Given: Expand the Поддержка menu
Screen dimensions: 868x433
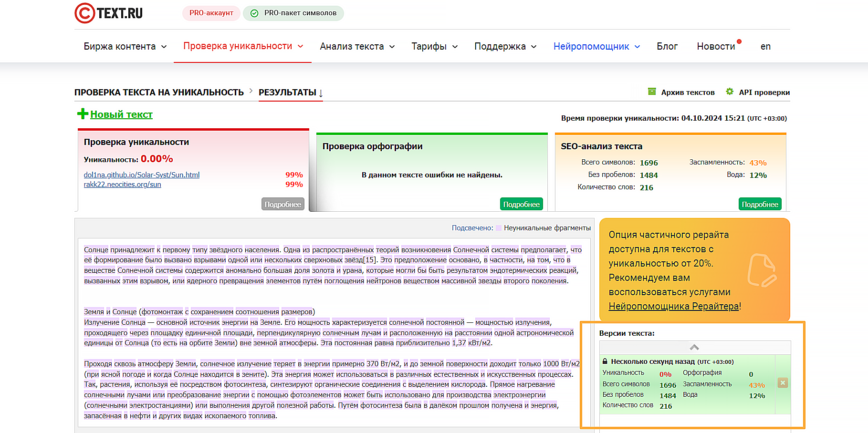Looking at the screenshot, I should coord(505,46).
